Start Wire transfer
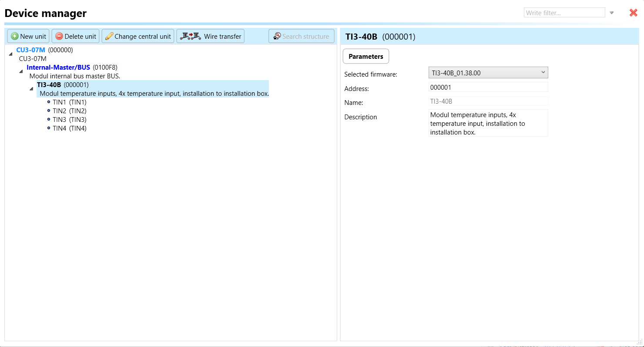 211,36
